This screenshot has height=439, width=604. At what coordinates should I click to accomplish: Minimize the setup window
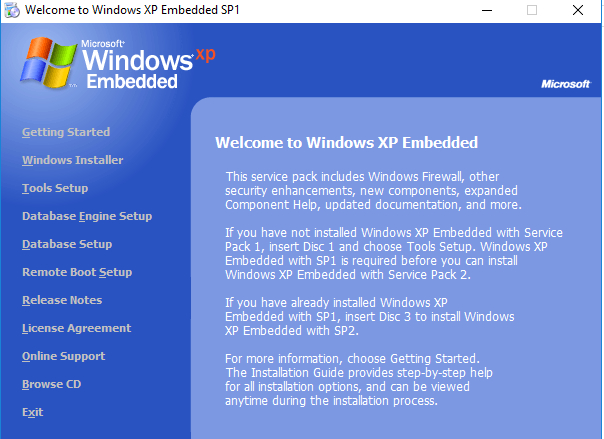tap(485, 10)
